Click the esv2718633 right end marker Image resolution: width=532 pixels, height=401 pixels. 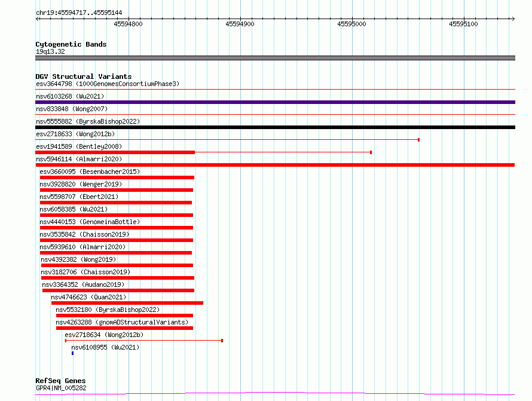tap(418, 140)
